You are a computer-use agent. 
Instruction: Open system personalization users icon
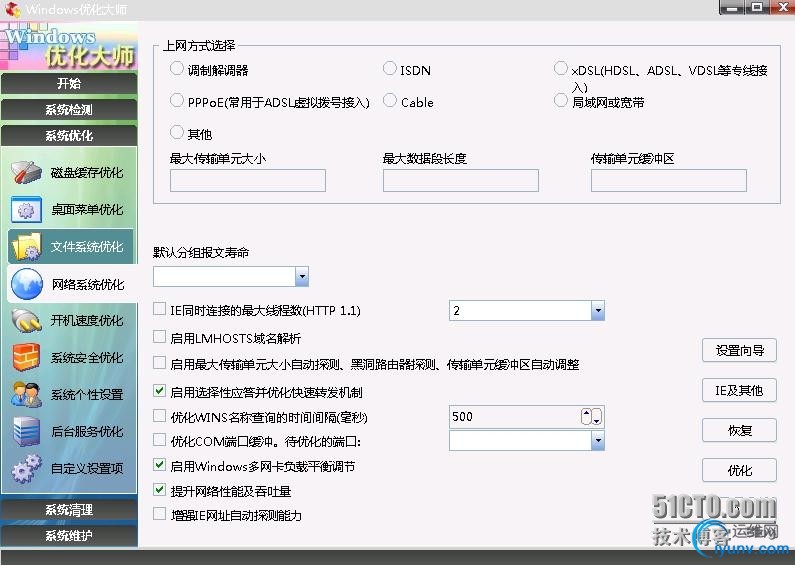(26, 395)
